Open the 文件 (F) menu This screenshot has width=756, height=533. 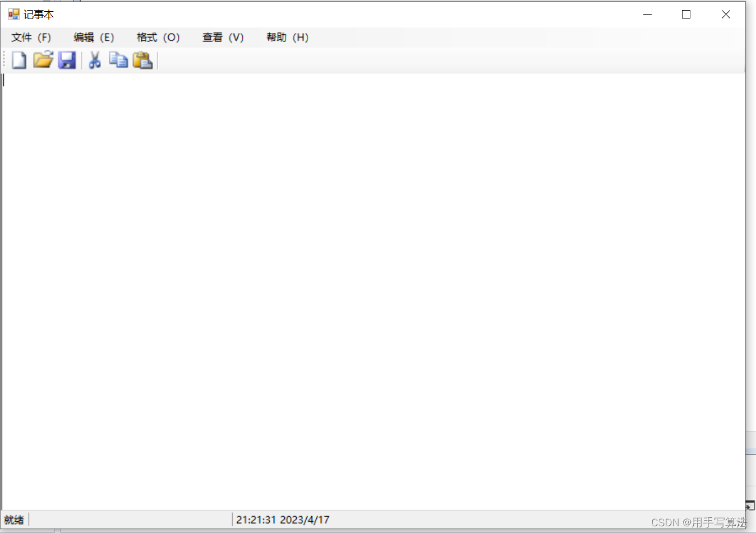click(31, 38)
